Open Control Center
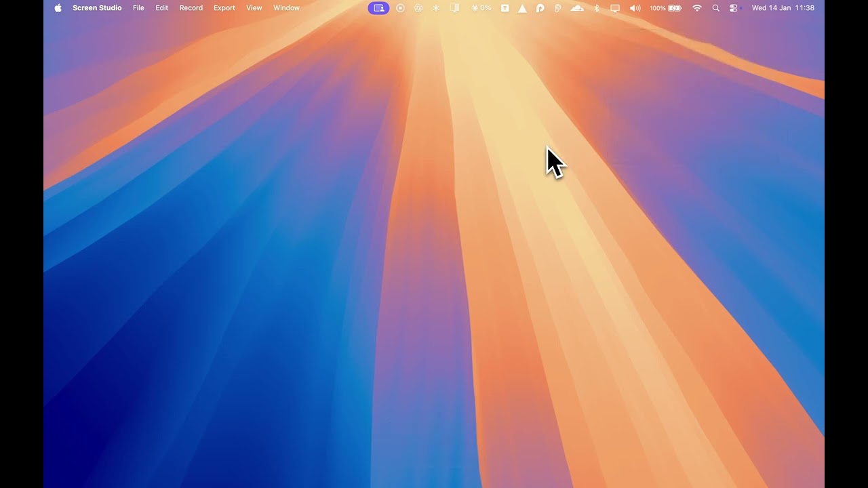868x488 pixels. 734,8
